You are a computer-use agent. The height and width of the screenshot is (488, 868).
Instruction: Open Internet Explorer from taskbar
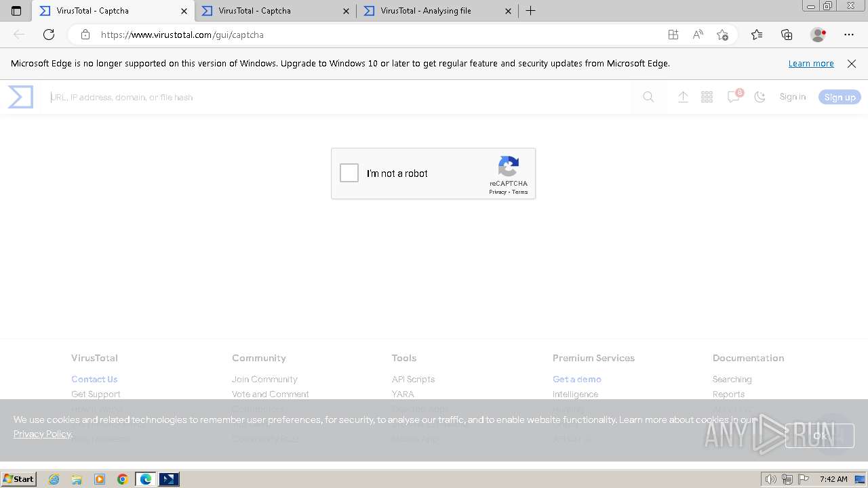click(x=54, y=479)
